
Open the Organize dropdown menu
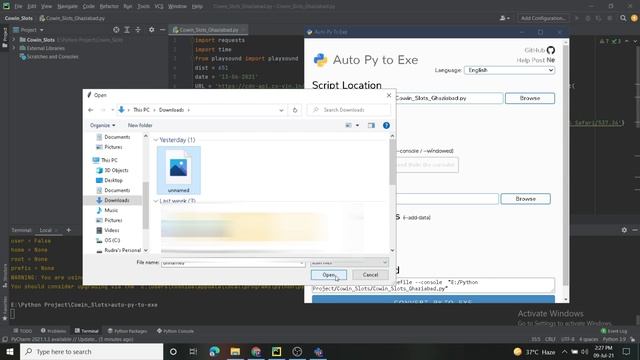click(102, 125)
